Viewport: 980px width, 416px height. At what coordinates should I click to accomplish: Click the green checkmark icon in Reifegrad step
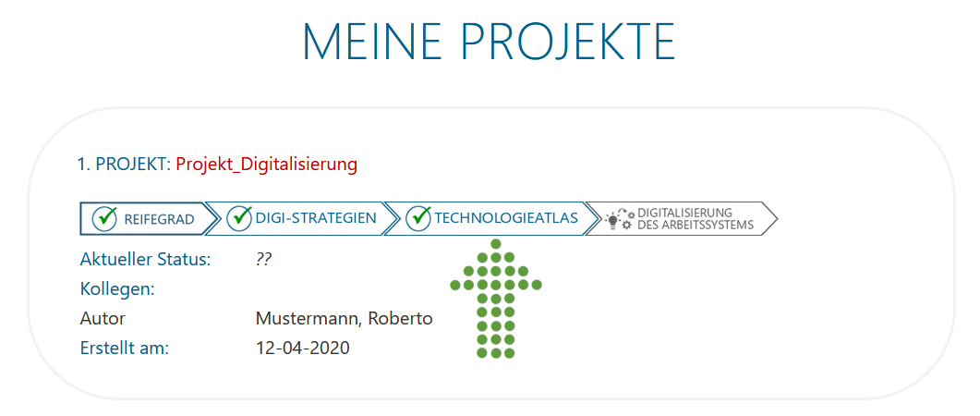click(105, 218)
